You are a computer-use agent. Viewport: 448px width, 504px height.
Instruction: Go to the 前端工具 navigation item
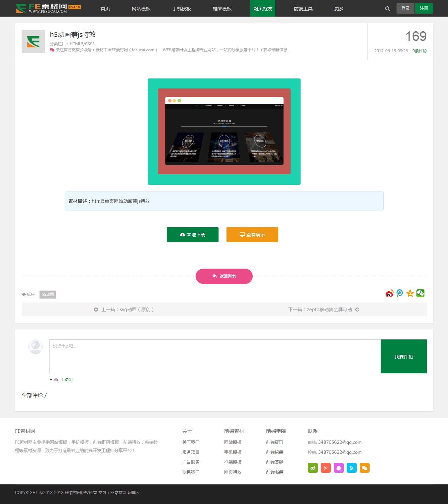[x=303, y=9]
